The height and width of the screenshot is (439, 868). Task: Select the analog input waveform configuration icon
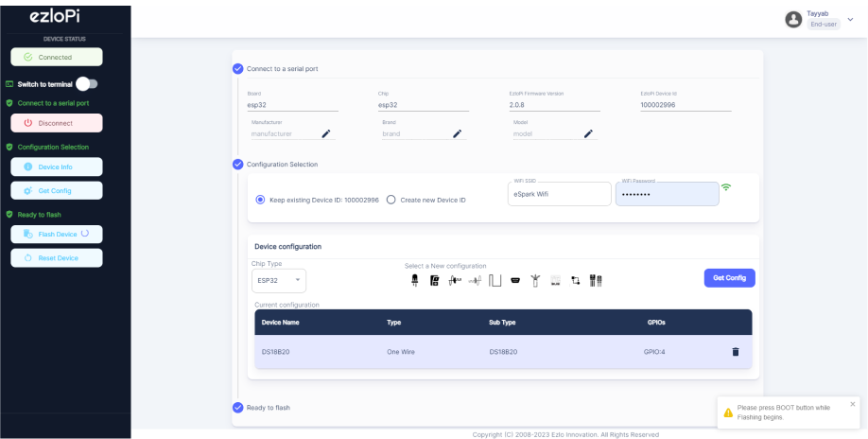[455, 281]
